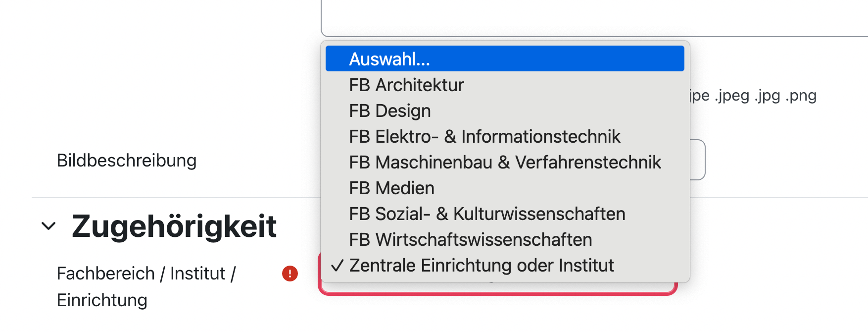Choose FB Wirtschaftswissenschaften
Screen dimensions: 868x332
tap(470, 240)
